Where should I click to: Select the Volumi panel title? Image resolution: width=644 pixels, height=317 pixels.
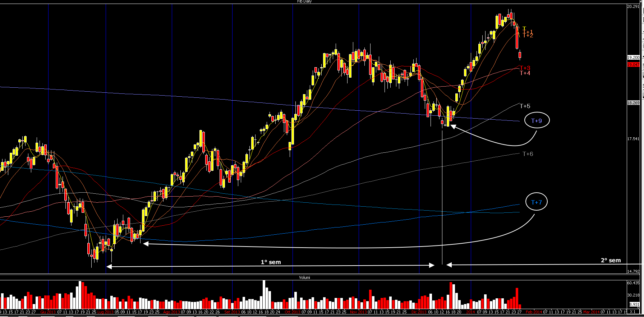tap(304, 277)
